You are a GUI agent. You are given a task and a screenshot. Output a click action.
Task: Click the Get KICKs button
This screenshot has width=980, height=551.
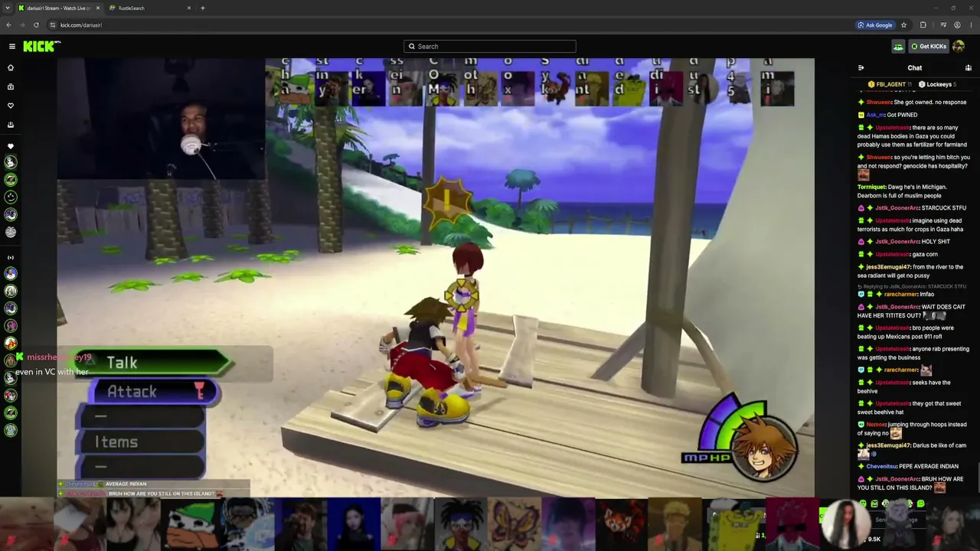pyautogui.click(x=929, y=47)
